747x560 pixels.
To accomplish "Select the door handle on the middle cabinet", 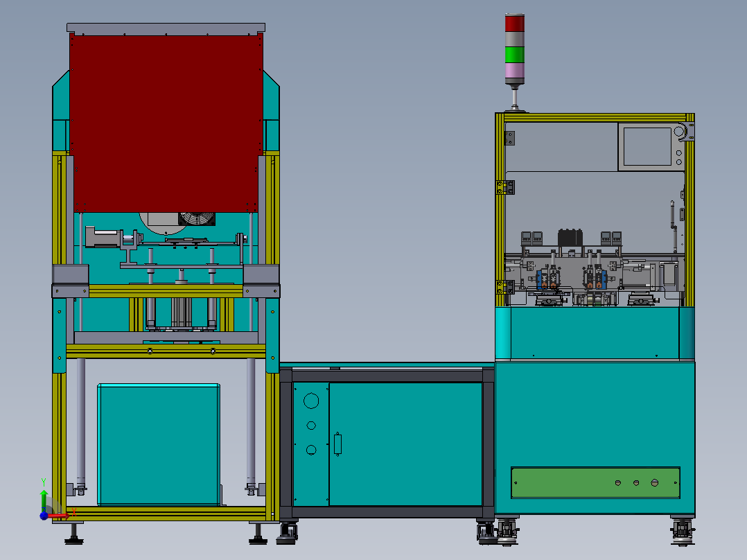I will [337, 444].
